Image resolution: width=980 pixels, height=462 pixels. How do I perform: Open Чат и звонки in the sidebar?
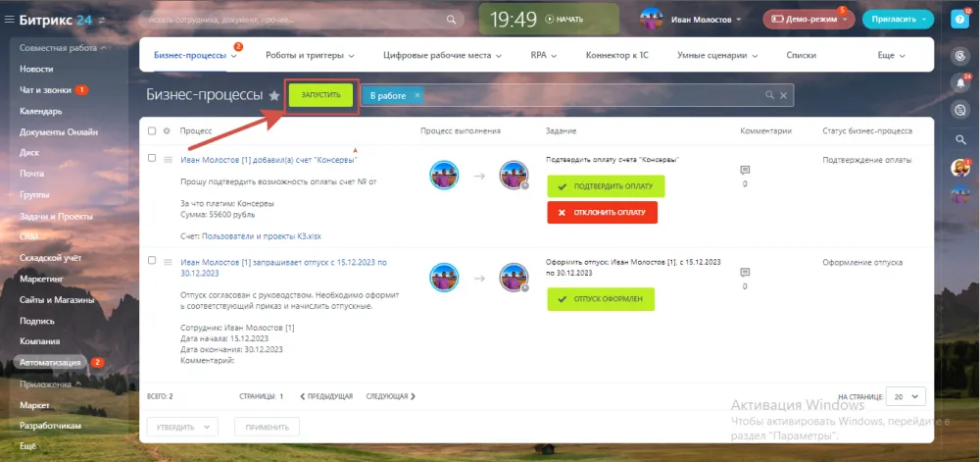45,90
